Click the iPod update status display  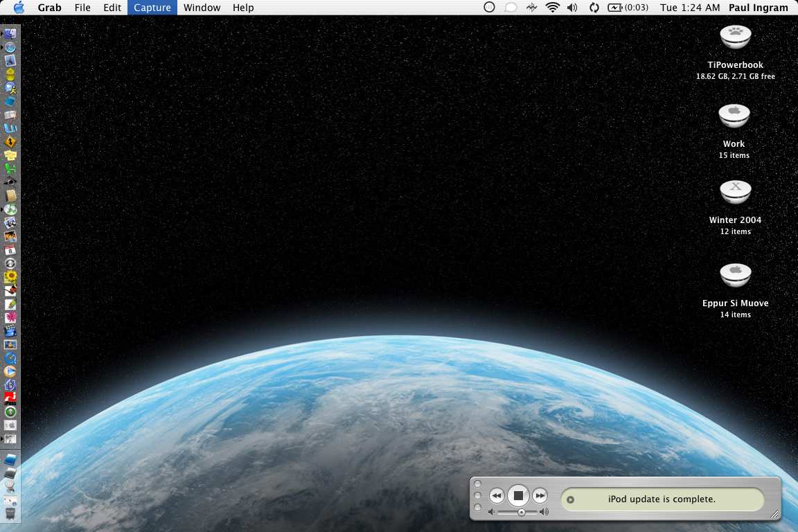tap(662, 499)
